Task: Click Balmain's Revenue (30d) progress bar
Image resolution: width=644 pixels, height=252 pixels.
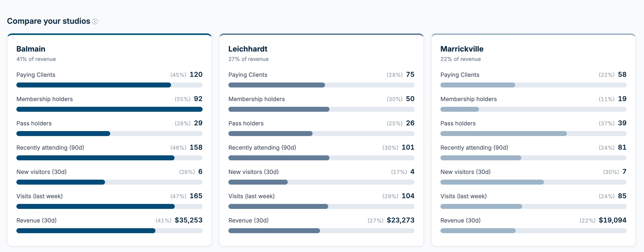Action: (x=109, y=231)
